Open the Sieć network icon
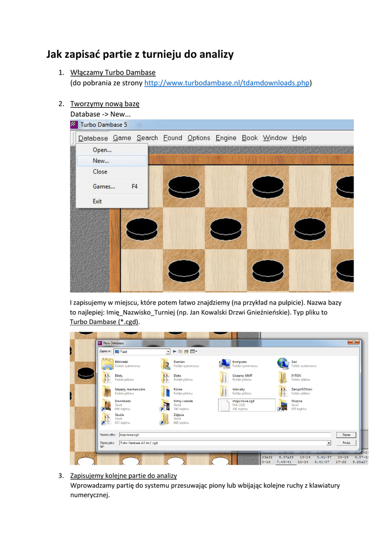The image size is (392, 554). click(283, 364)
